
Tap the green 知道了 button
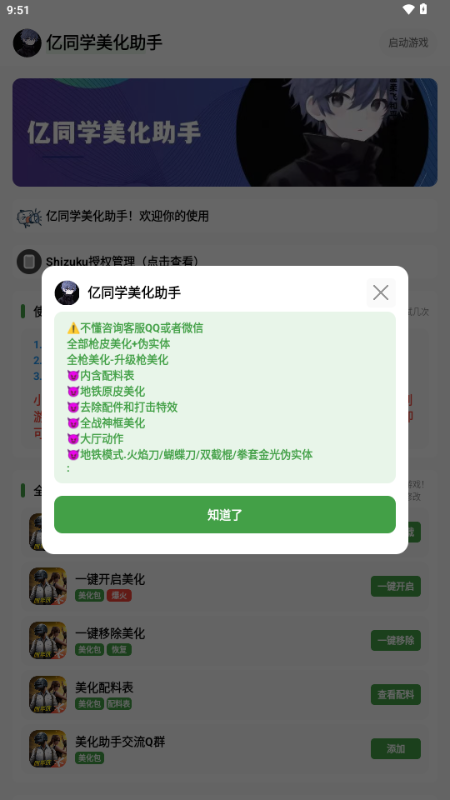pos(225,515)
